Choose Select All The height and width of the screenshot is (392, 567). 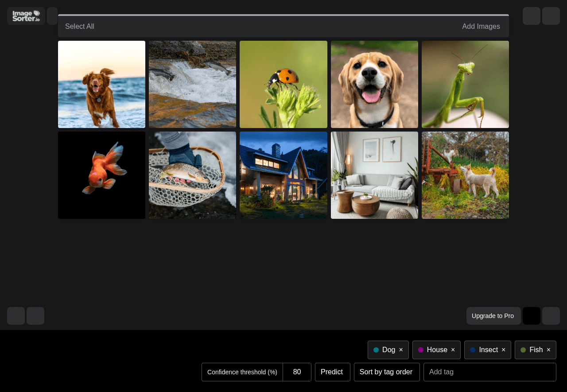pyautogui.click(x=79, y=26)
